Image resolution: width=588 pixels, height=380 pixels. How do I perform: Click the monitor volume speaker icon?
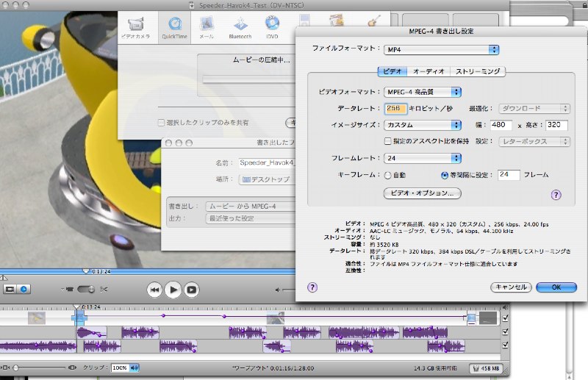pos(278,290)
